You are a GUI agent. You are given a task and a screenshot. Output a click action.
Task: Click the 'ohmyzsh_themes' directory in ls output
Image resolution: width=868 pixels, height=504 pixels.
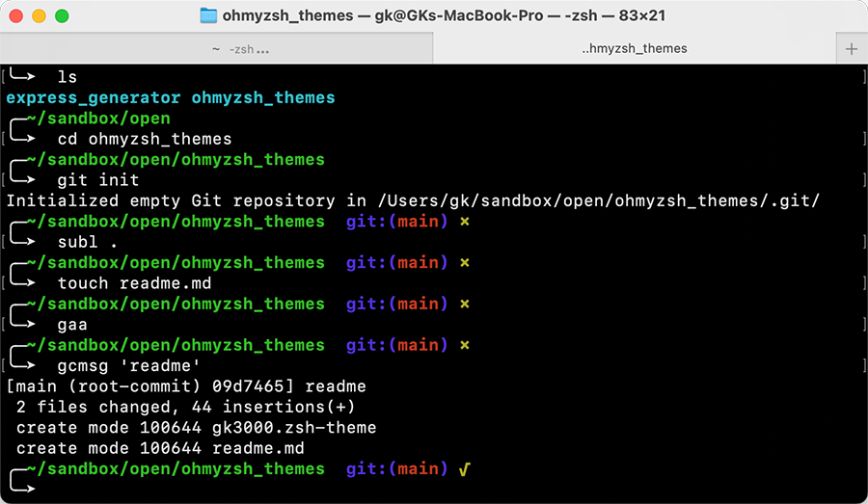pos(262,97)
